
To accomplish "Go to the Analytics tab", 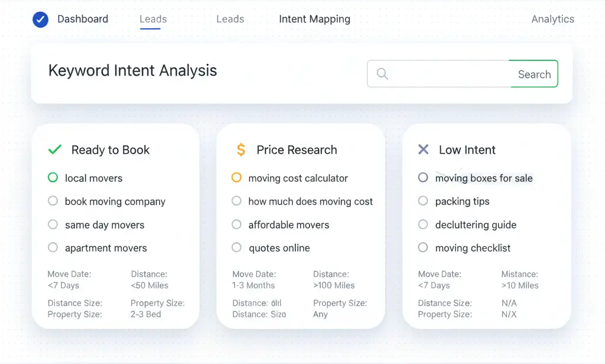I will click(552, 19).
